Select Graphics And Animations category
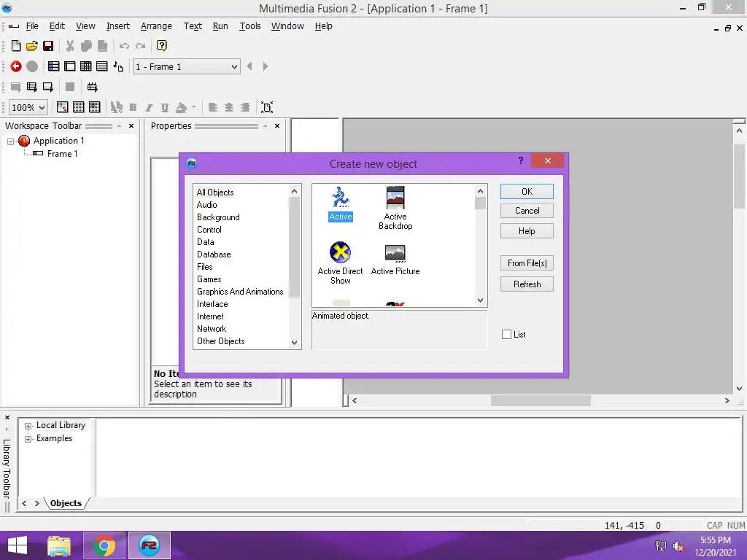Viewport: 747px width, 560px height. pyautogui.click(x=240, y=292)
